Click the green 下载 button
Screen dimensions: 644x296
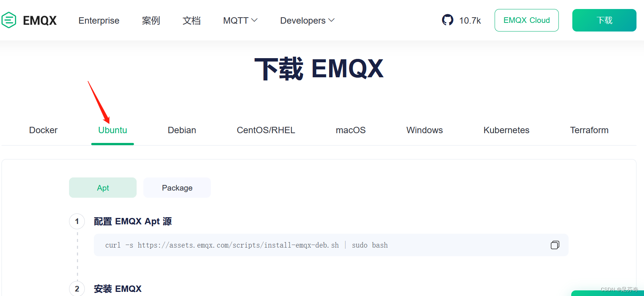[604, 20]
